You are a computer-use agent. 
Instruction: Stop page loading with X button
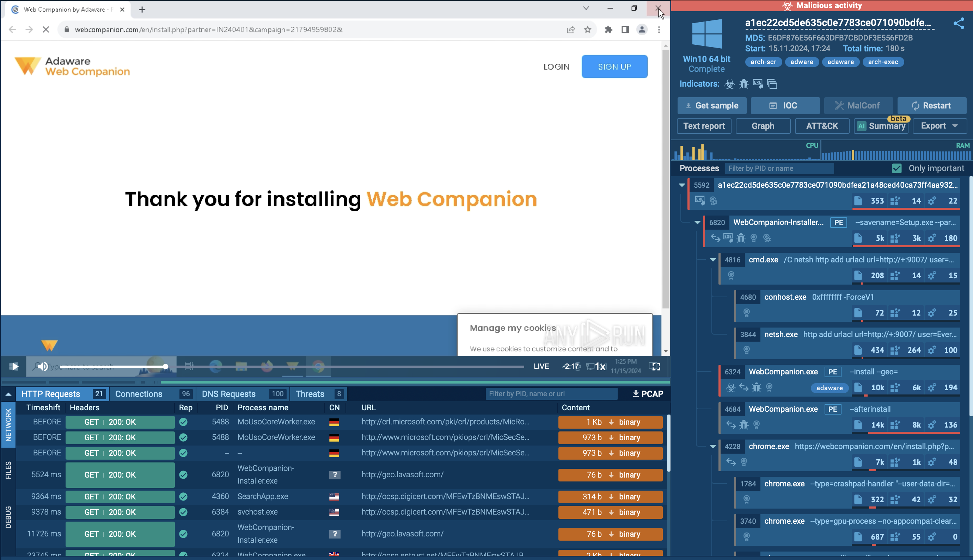tap(46, 30)
